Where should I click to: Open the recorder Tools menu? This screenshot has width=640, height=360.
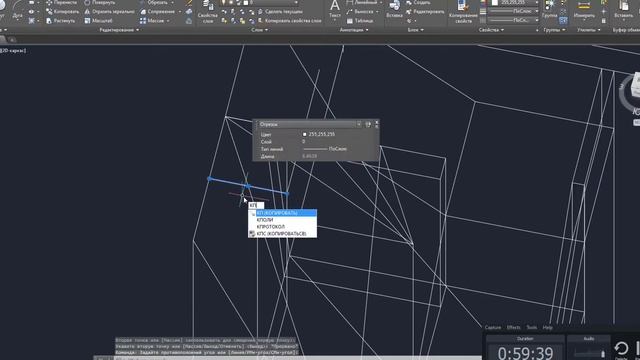pyautogui.click(x=531, y=327)
